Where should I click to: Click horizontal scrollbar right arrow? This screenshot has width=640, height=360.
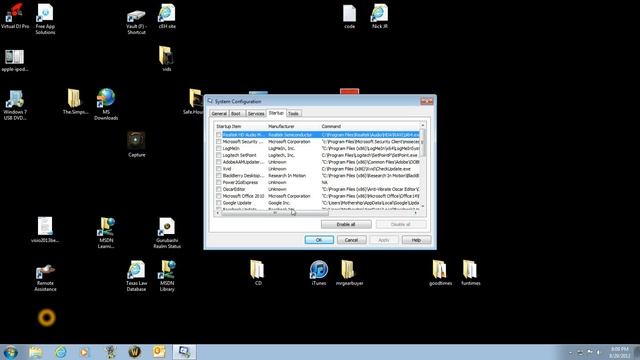(x=416, y=213)
